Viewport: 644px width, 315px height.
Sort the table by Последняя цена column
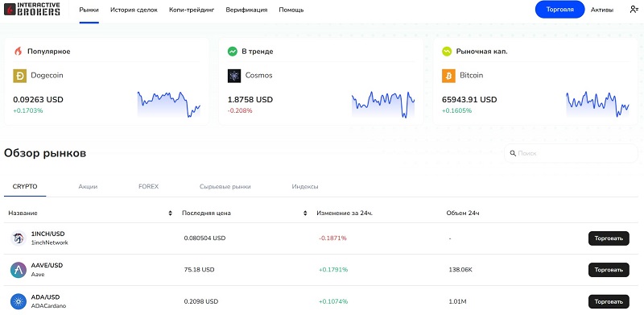point(305,213)
